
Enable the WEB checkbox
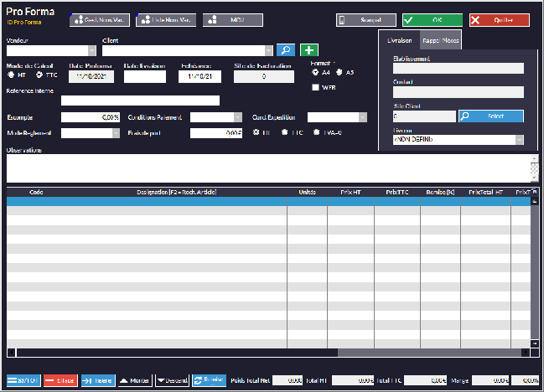(x=315, y=86)
